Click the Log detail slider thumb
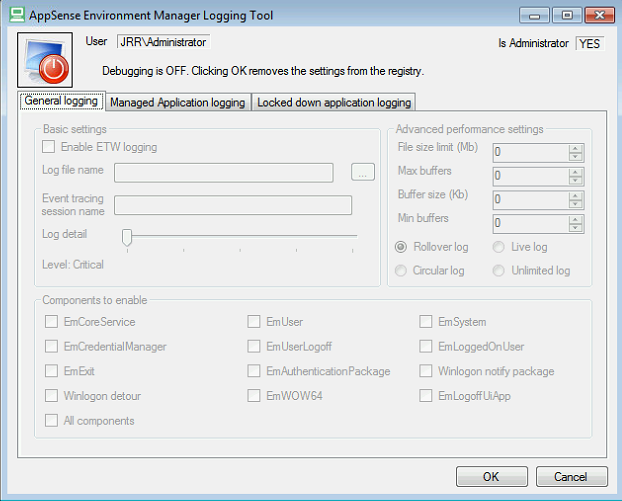The image size is (622, 501). point(127,238)
